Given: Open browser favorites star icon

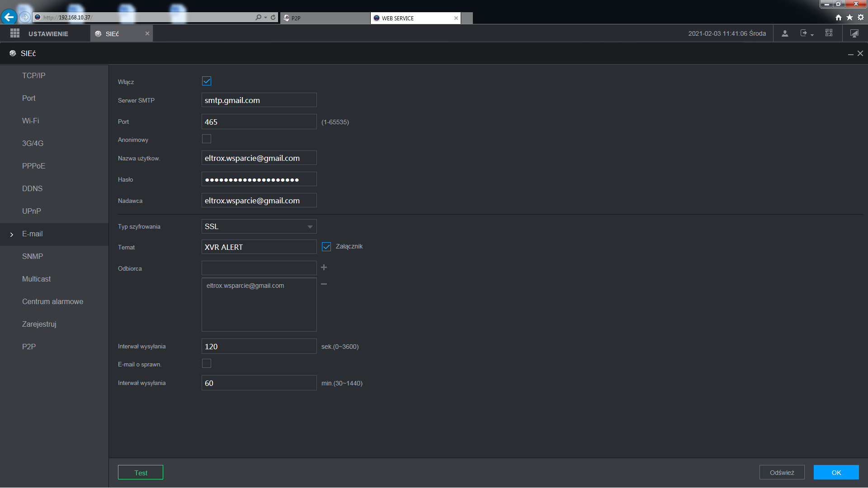Looking at the screenshot, I should [x=849, y=17].
